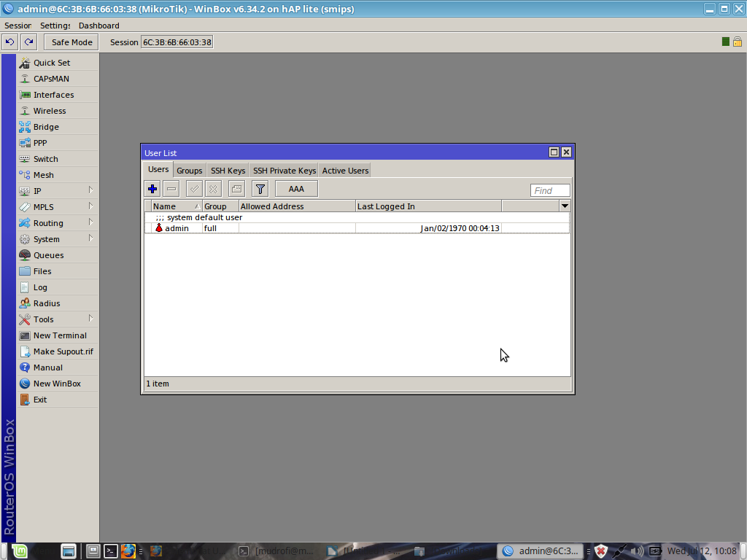Sort by Name column header
Screen dimensions: 747x560
coord(177,206)
